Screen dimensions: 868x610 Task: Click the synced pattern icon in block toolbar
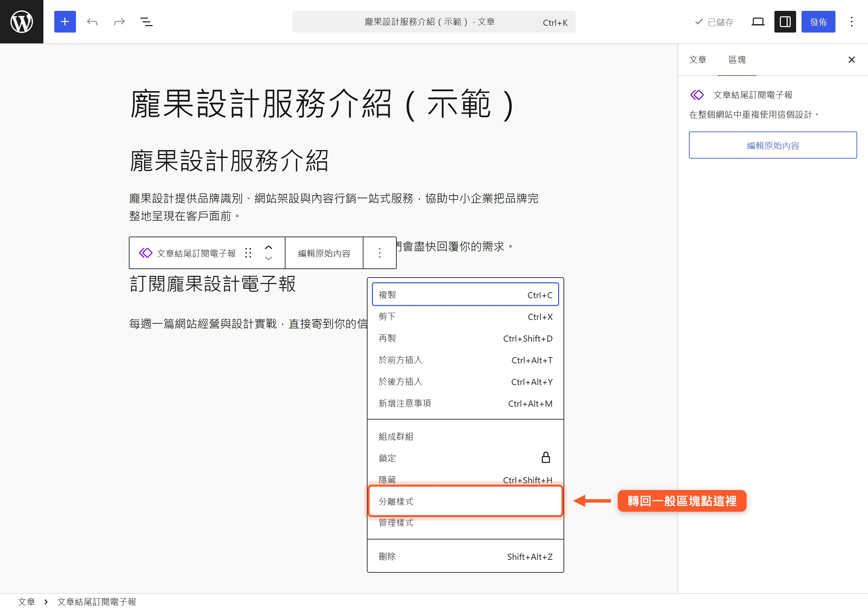[145, 253]
